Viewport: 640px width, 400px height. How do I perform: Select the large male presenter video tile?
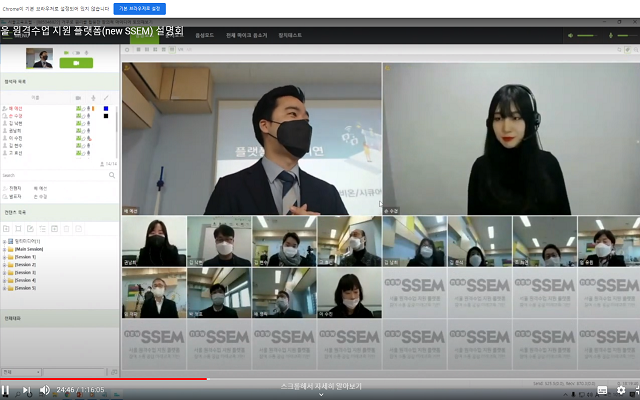[251, 138]
